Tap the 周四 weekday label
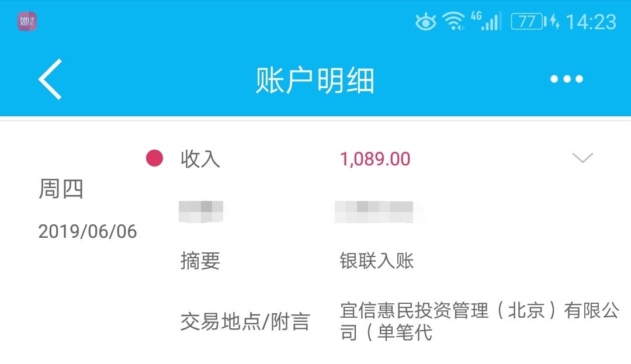The image size is (631, 364). point(61,189)
